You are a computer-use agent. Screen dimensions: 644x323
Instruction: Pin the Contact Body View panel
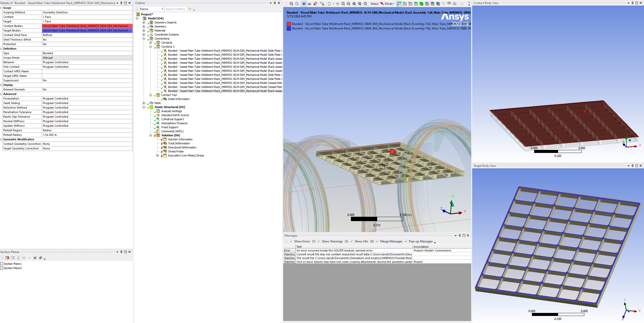point(632,3)
